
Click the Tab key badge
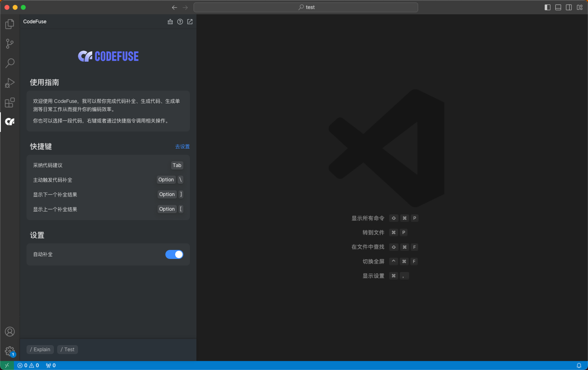177,165
